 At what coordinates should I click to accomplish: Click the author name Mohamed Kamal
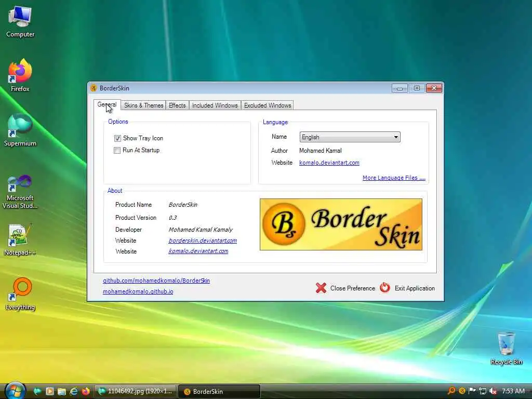320,151
